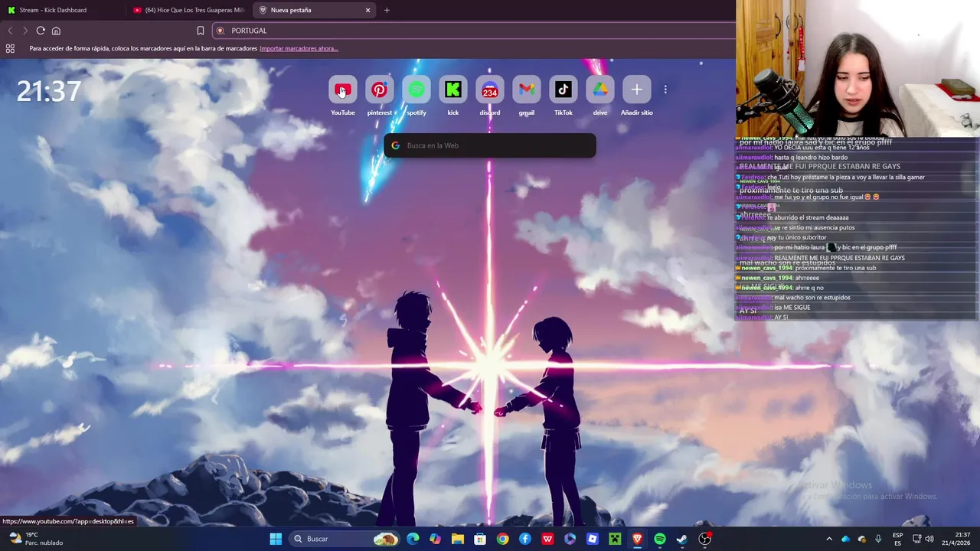The width and height of the screenshot is (980, 551).
Task: Bookmark this page with the bookmark icon
Action: point(201,31)
